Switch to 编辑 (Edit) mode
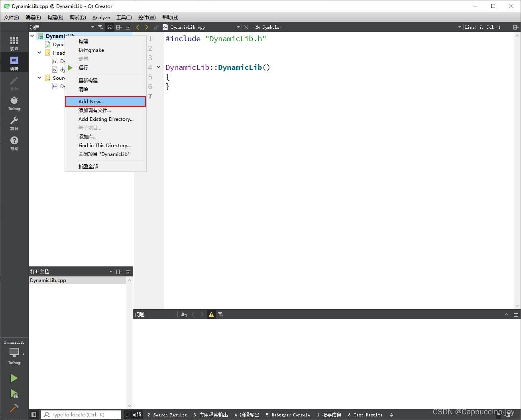The width and height of the screenshot is (521, 420). [x=14, y=63]
